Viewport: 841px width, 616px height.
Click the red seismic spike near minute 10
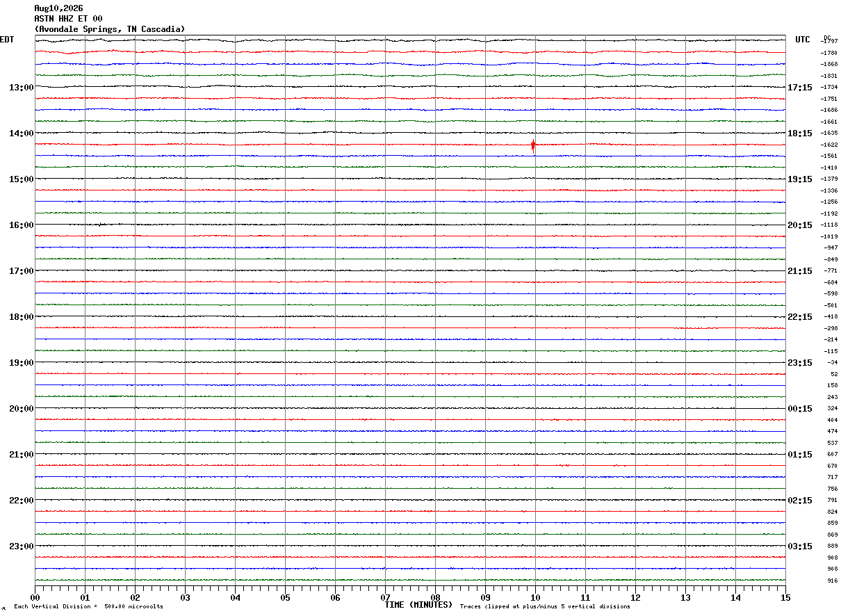coord(533,145)
